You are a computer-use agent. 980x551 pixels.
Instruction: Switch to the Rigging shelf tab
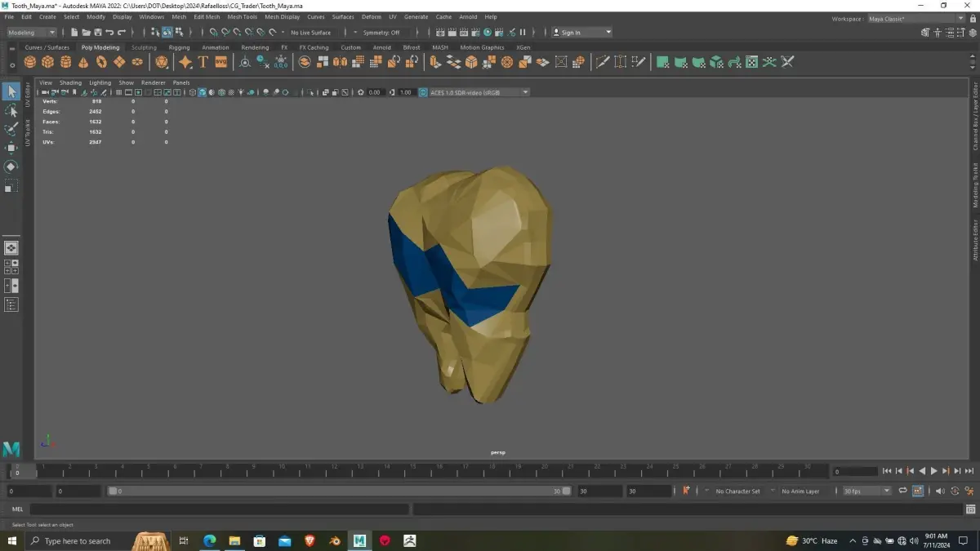(x=179, y=47)
